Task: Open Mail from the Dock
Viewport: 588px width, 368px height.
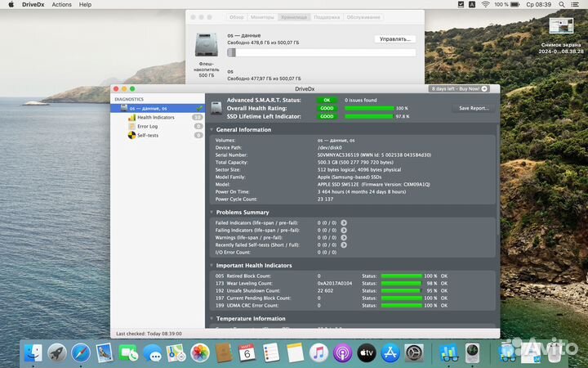Action: pyautogui.click(x=105, y=353)
